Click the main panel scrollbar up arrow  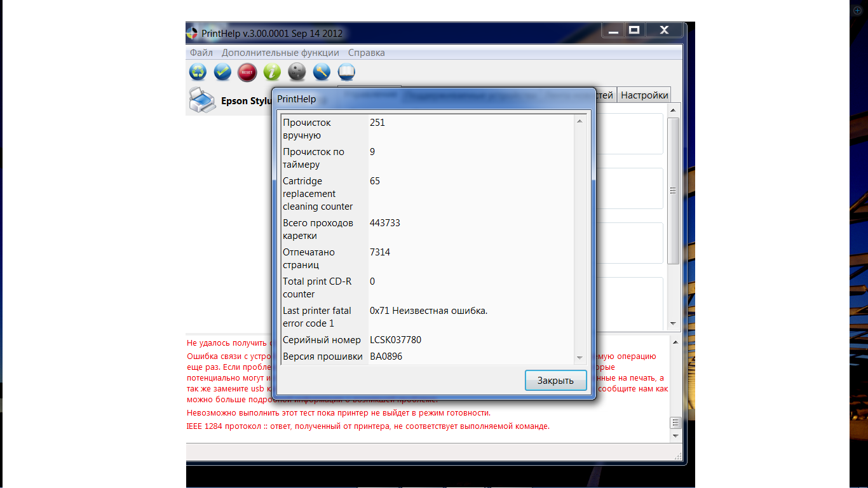point(674,111)
